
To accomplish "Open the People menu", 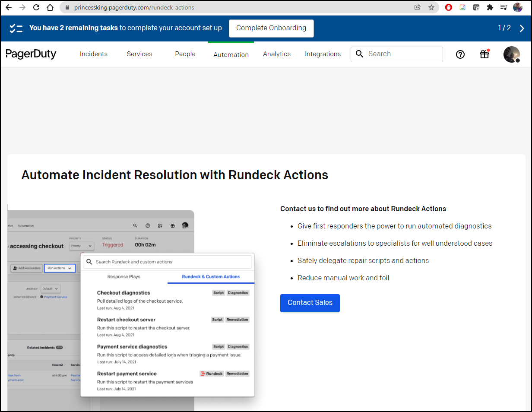I will 185,54.
